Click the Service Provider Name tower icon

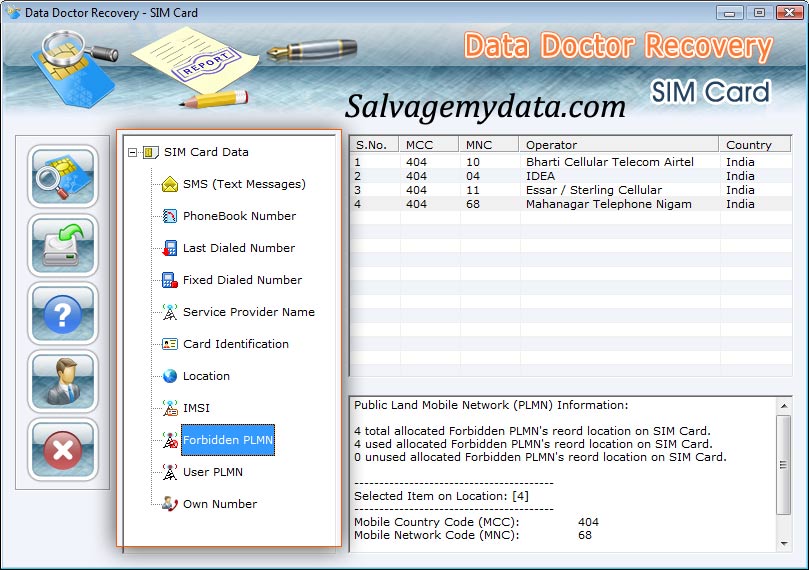[x=170, y=312]
